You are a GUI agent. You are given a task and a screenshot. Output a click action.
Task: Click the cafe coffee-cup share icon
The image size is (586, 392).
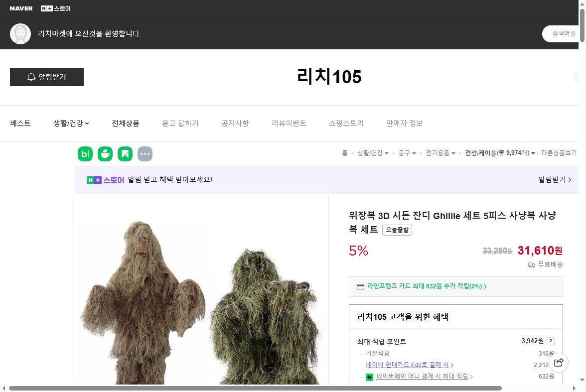click(x=105, y=154)
